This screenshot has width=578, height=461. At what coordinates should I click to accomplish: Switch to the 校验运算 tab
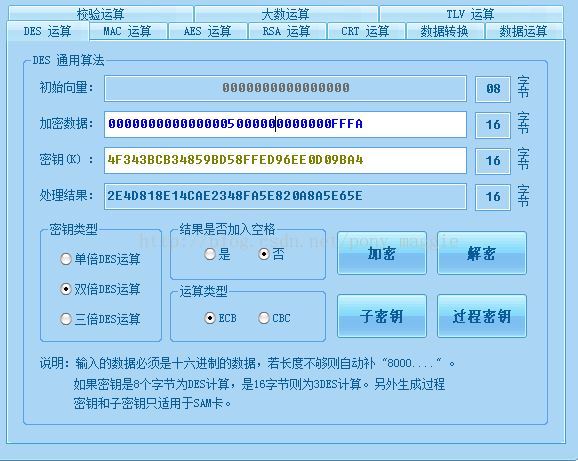coord(101,14)
